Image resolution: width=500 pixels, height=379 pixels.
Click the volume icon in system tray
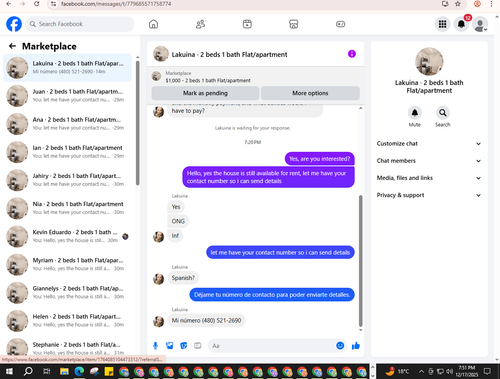coord(449,371)
